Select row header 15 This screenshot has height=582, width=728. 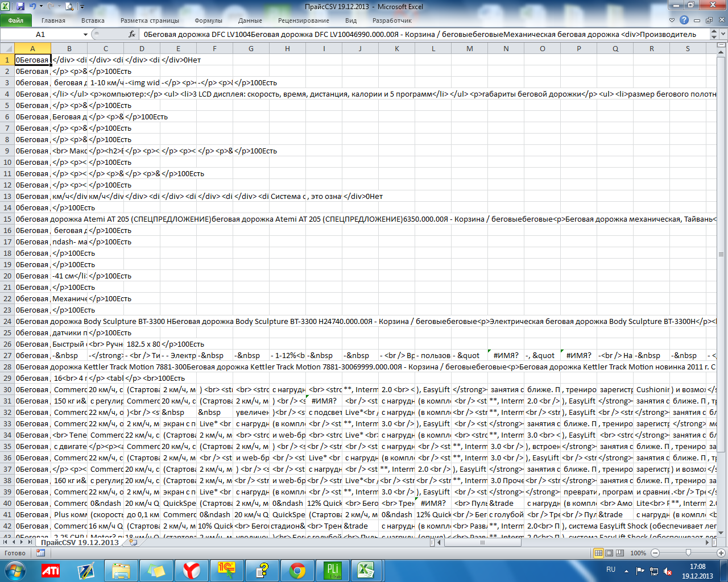[x=7, y=219]
